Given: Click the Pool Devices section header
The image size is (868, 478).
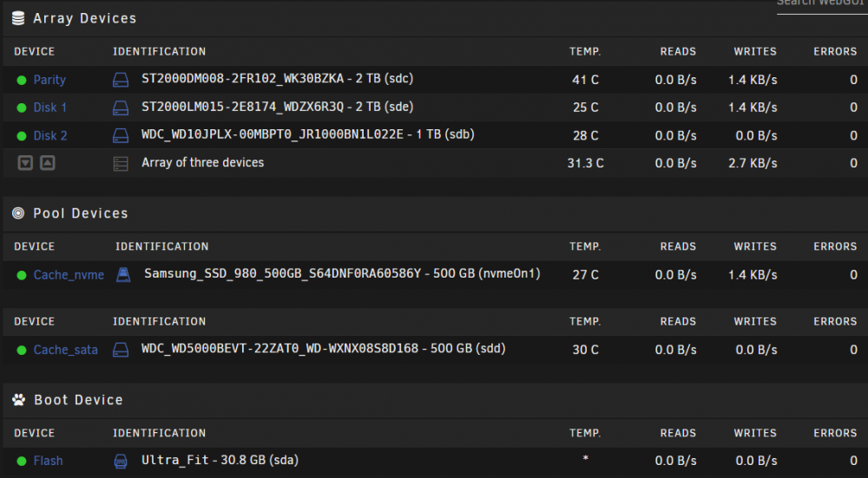Looking at the screenshot, I should point(80,213).
